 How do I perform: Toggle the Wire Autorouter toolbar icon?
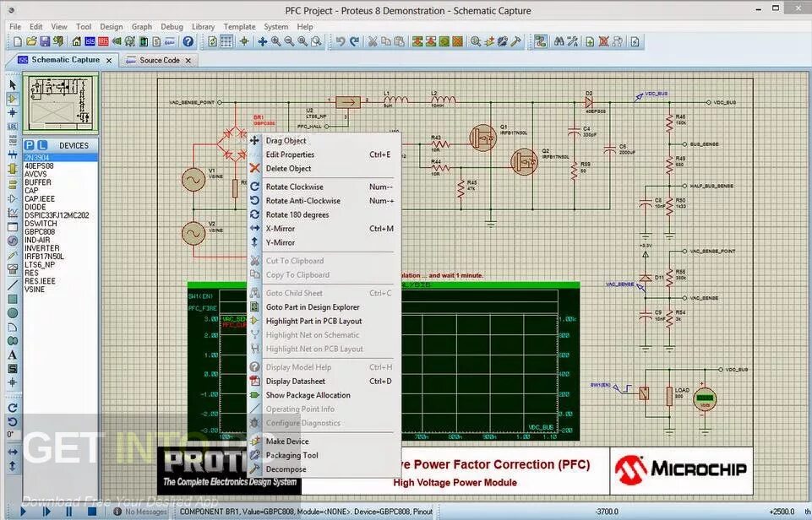coord(541,41)
